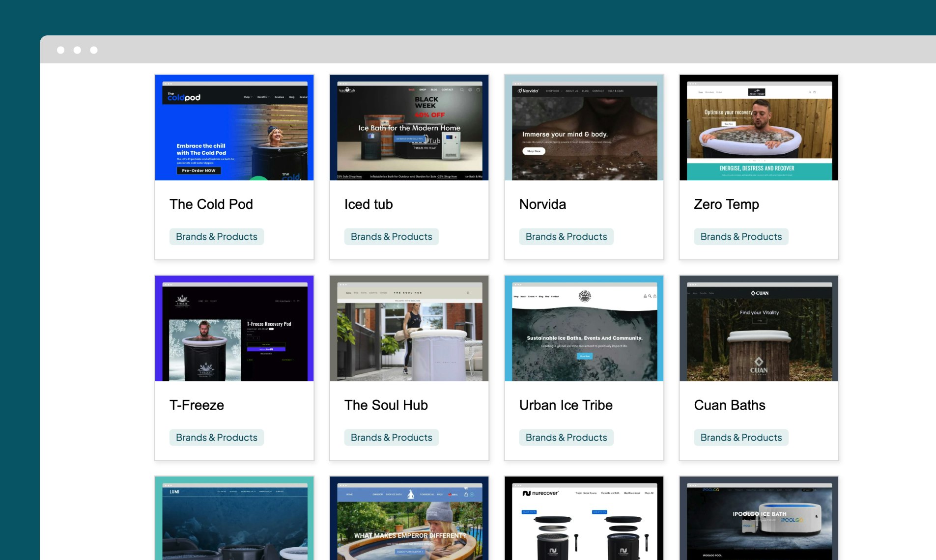
Task: Select Brands & Products tag under The Soul Hub
Action: pyautogui.click(x=392, y=438)
